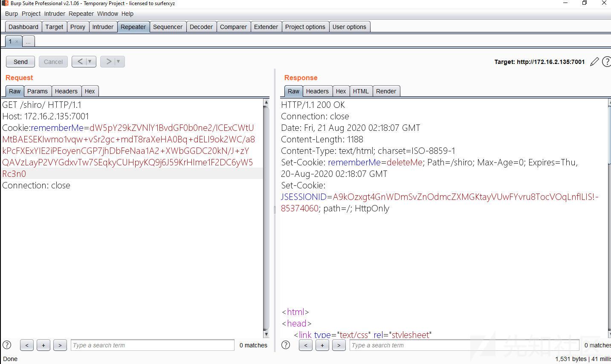Click the JSESSIONID cookie name in response
The image size is (611, 364).
pyautogui.click(x=304, y=197)
